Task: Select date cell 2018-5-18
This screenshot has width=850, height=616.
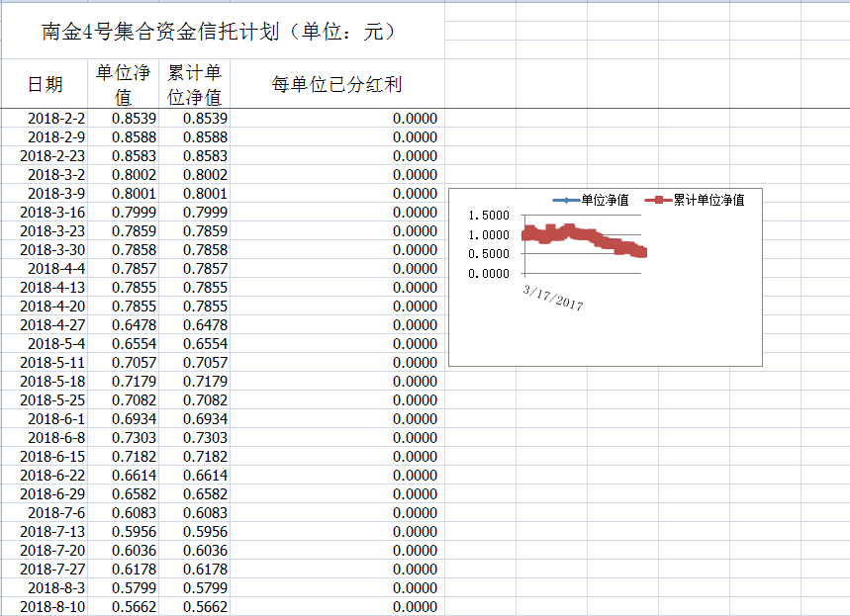Action: pos(45,382)
